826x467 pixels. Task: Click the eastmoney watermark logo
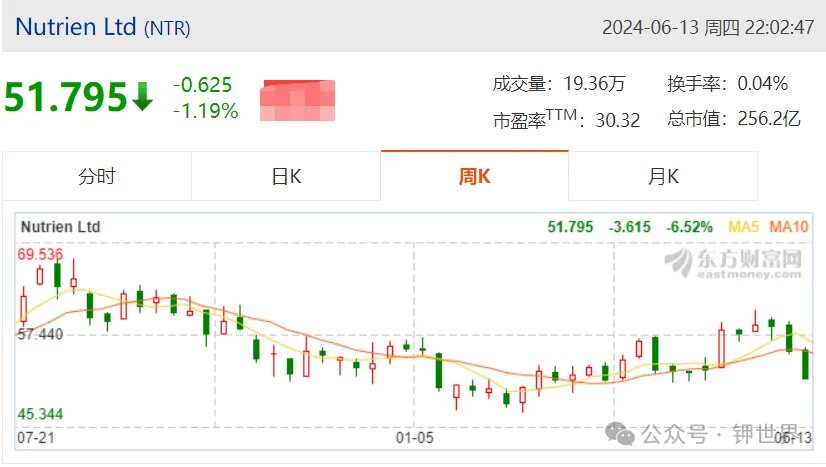733,263
